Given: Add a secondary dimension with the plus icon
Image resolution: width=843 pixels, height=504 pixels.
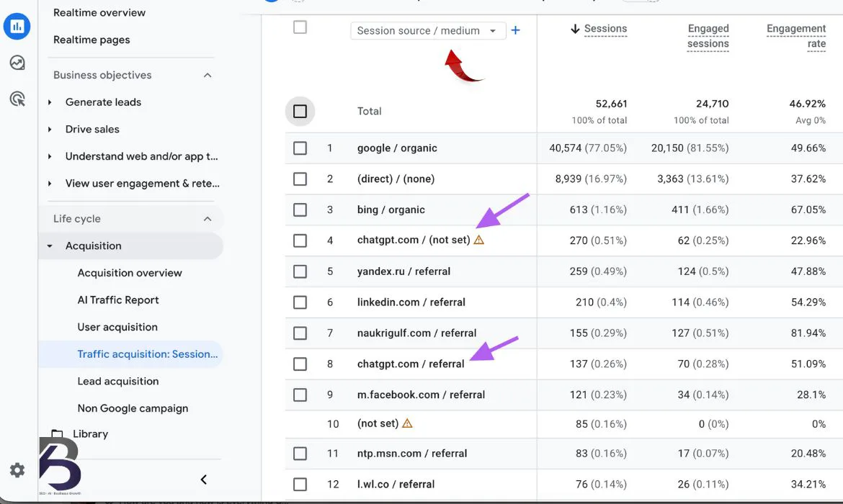Looking at the screenshot, I should coord(516,30).
